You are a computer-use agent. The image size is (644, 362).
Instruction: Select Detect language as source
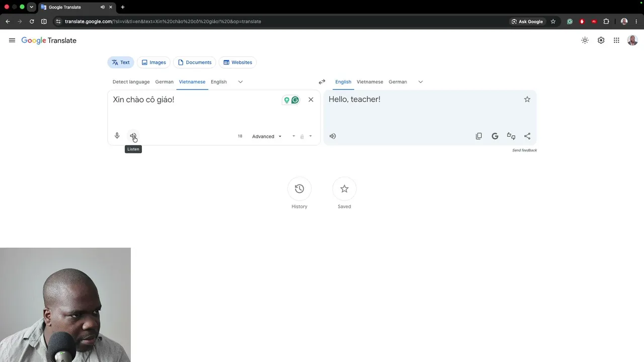(131, 82)
